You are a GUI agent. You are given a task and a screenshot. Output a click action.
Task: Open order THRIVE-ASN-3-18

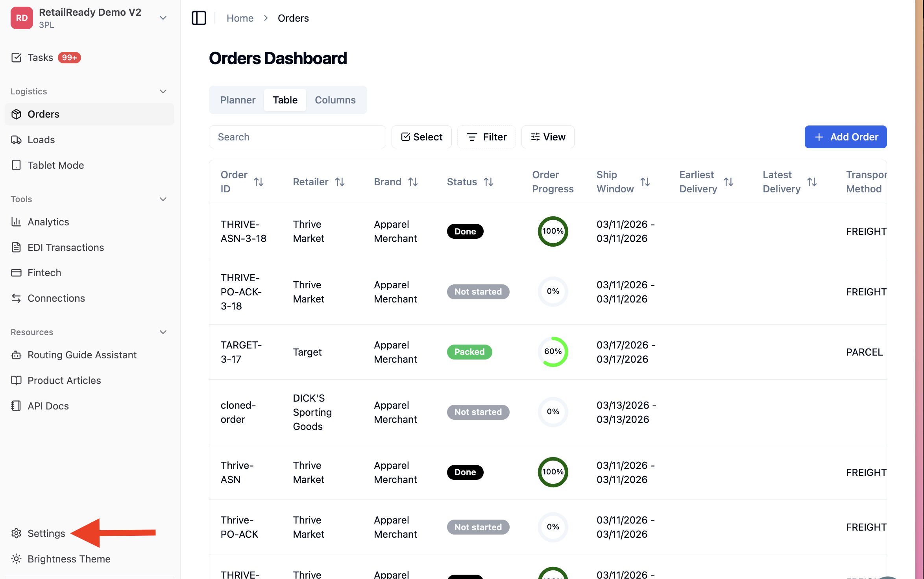pos(244,231)
